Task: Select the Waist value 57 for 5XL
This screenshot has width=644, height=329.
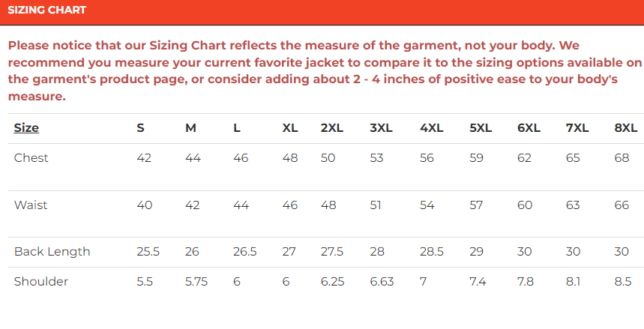Action: point(477,205)
